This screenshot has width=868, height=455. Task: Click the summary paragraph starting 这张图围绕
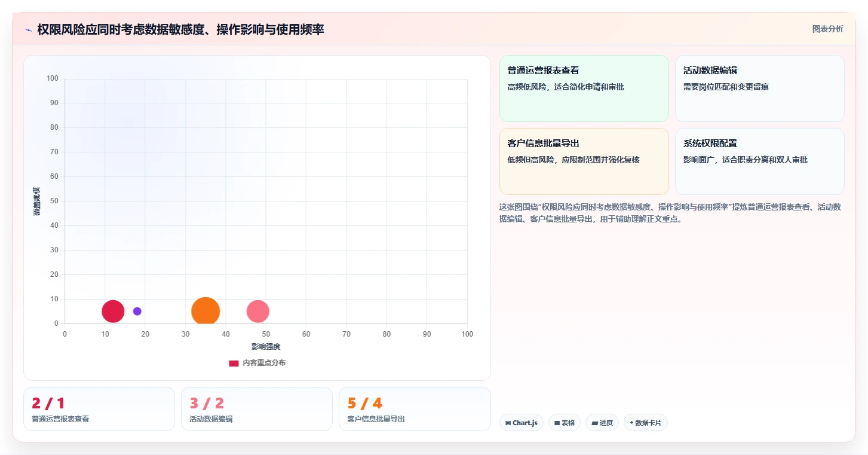(x=670, y=213)
